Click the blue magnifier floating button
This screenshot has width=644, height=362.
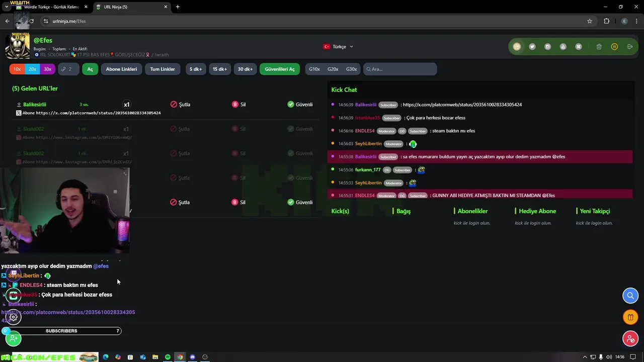[630, 296]
